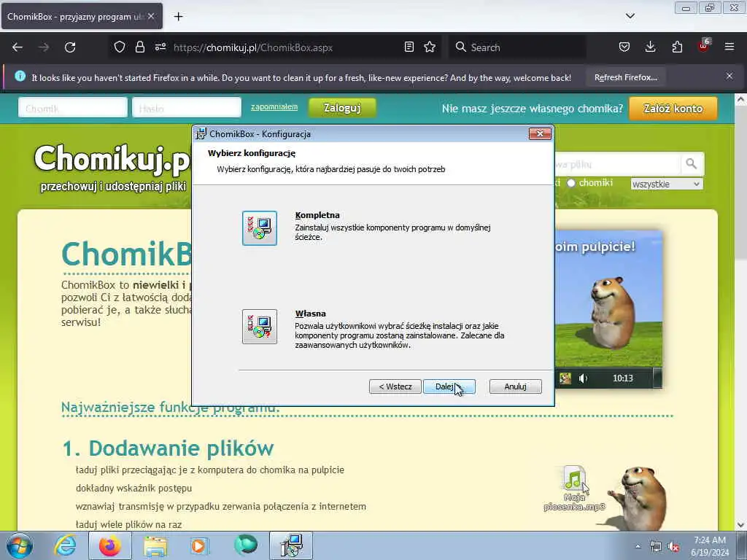747x560 pixels.
Task: Open Firefox tracking protection shield
Action: 119,47
